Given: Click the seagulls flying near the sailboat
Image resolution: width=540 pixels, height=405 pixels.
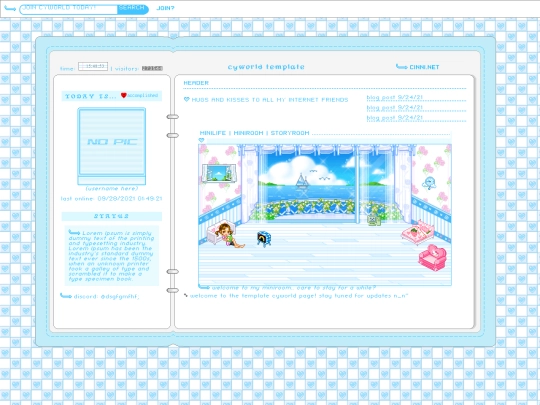Looking at the screenshot, I should (x=319, y=175).
